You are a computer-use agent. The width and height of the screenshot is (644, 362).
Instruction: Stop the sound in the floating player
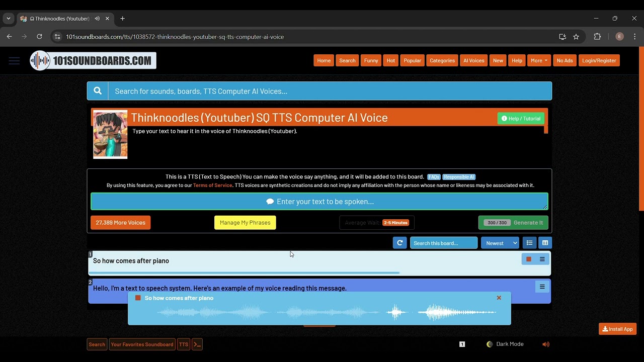click(x=138, y=298)
